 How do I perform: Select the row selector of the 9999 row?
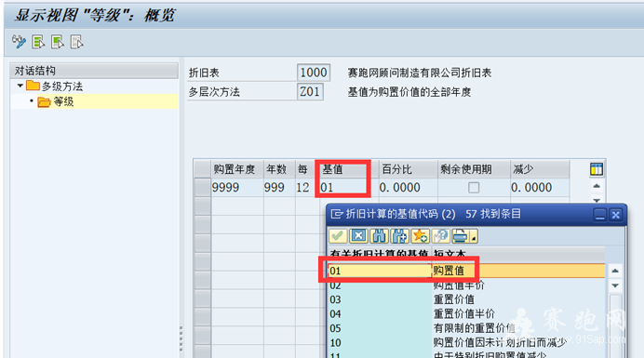tap(203, 188)
